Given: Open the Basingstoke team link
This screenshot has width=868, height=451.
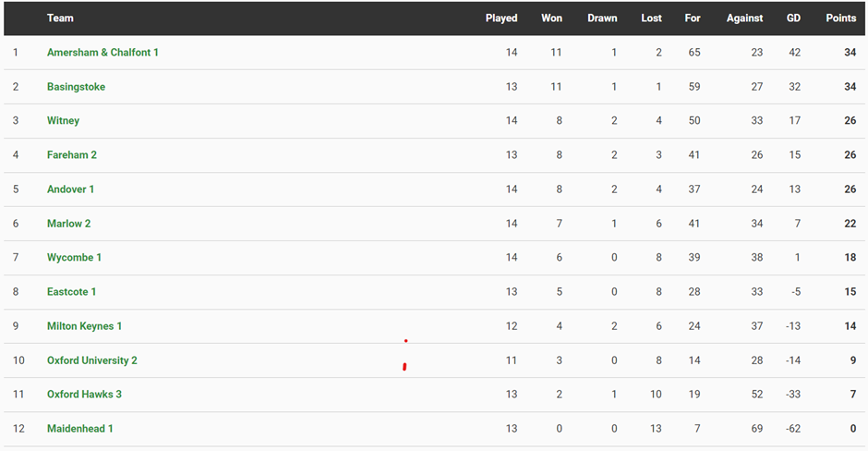Looking at the screenshot, I should point(76,87).
